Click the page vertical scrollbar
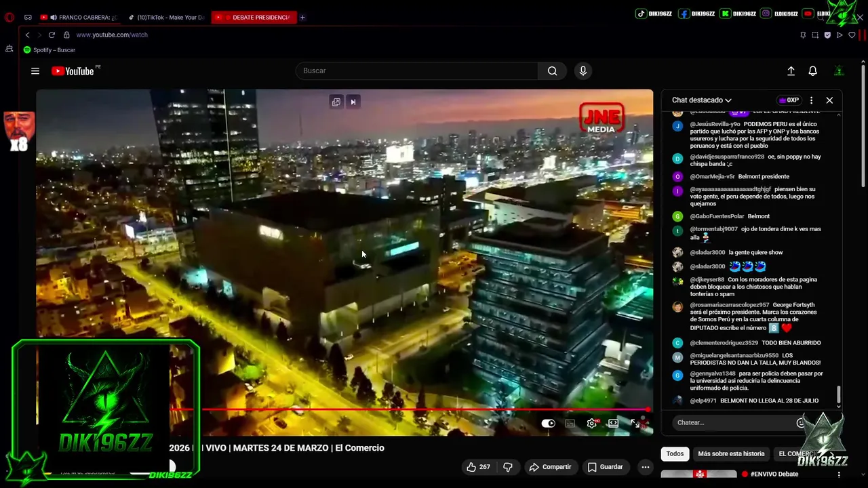Image resolution: width=868 pixels, height=488 pixels. click(x=863, y=125)
